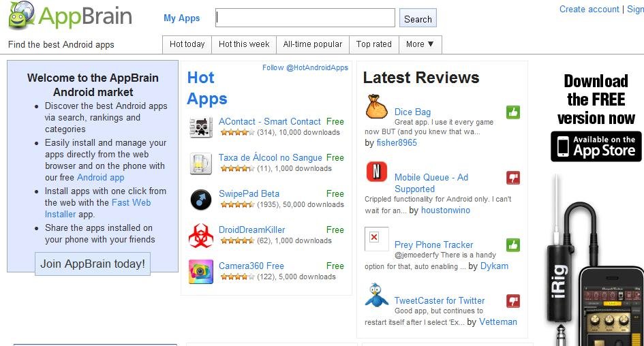View reviewer houstonwino profile
Image resolution: width=644 pixels, height=346 pixels.
pos(446,210)
